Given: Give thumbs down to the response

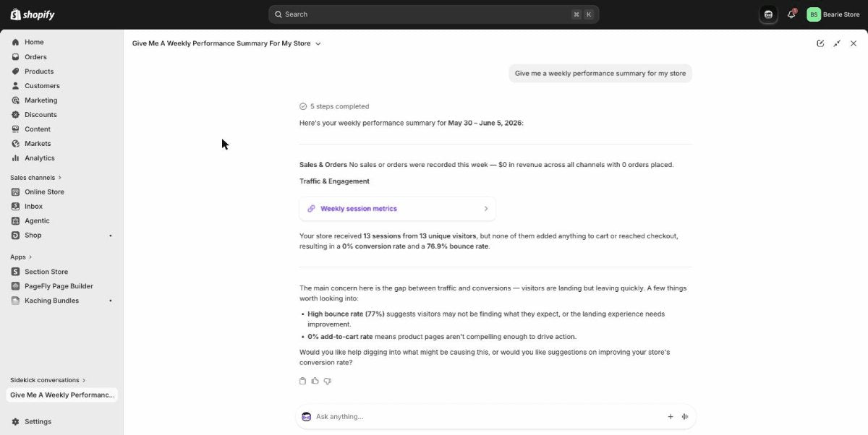Looking at the screenshot, I should pyautogui.click(x=328, y=381).
